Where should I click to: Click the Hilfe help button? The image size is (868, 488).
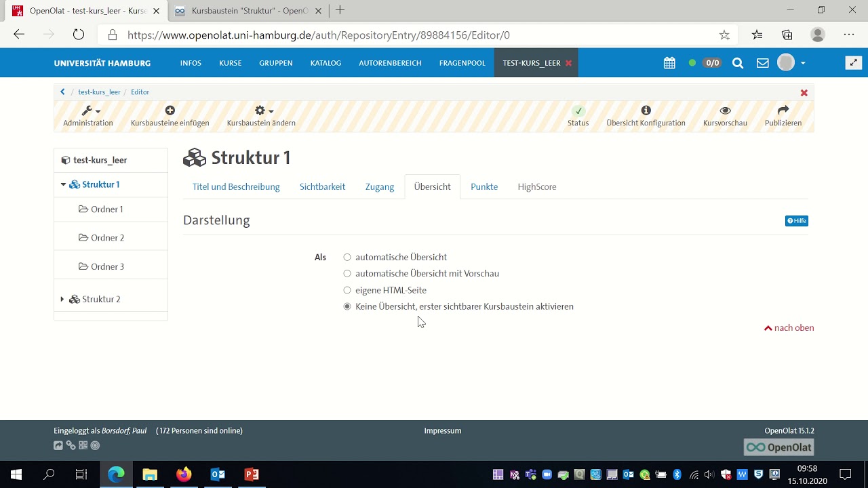[797, 221]
